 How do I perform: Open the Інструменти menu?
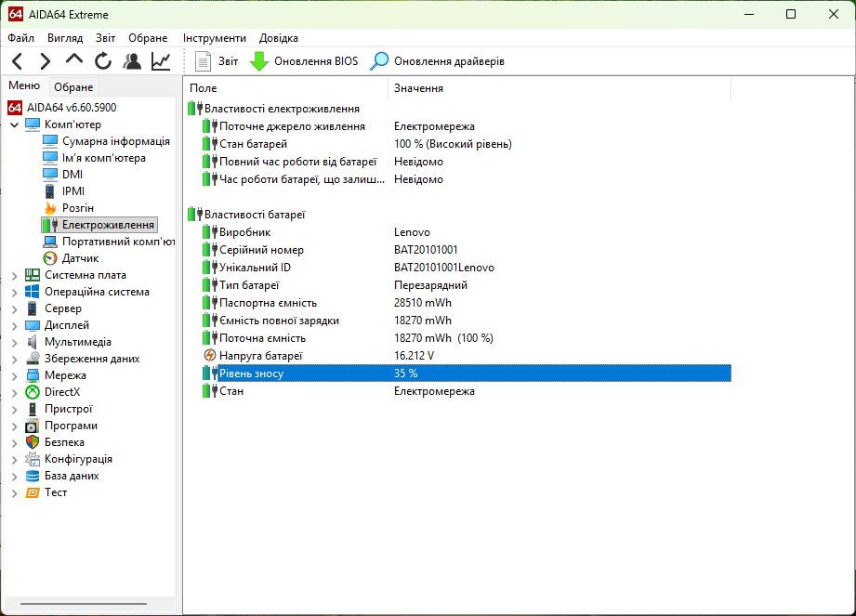coord(215,38)
